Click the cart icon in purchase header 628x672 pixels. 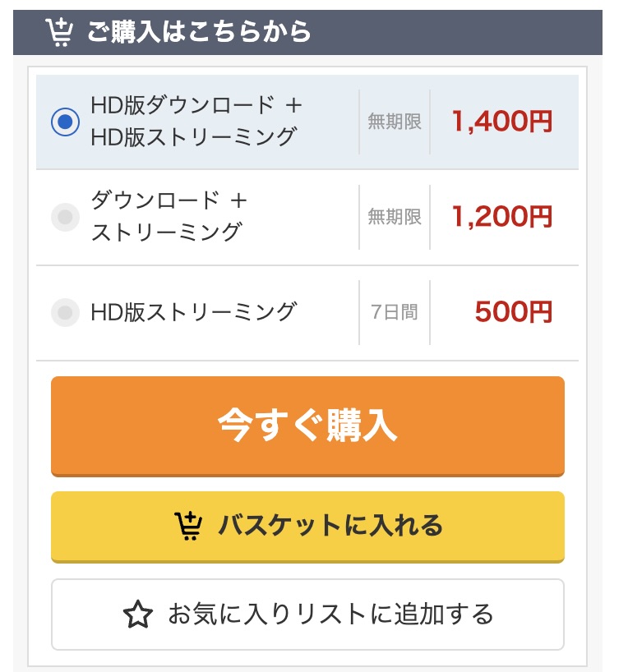tap(59, 32)
